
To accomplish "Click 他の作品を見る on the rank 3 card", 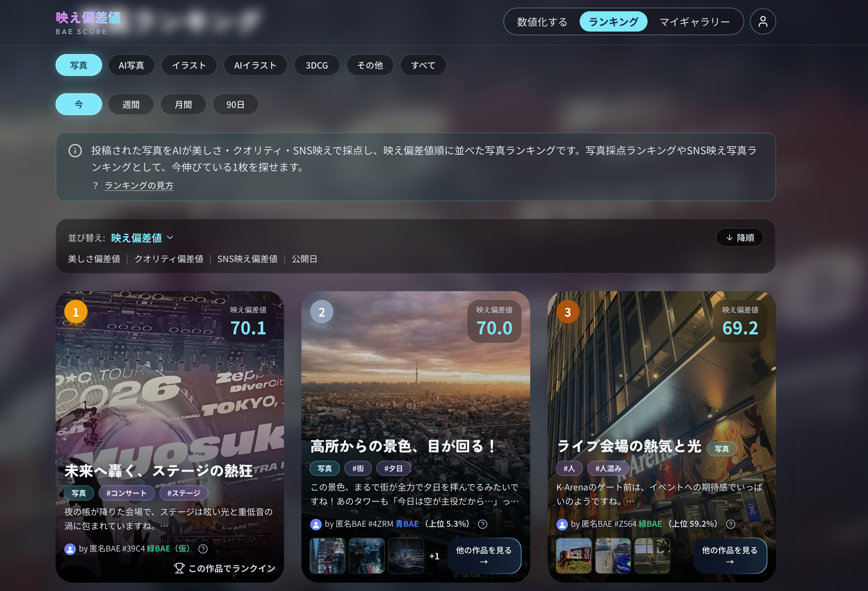I will coord(730,556).
